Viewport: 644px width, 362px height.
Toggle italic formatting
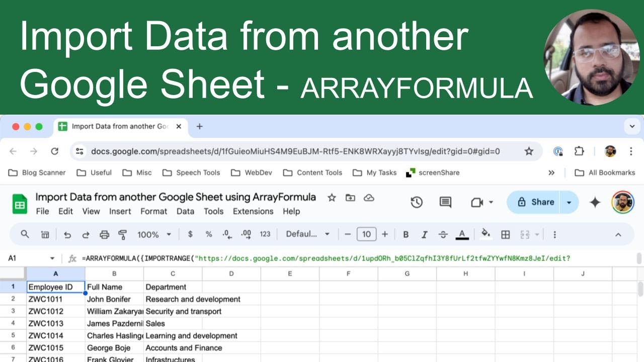coord(424,234)
